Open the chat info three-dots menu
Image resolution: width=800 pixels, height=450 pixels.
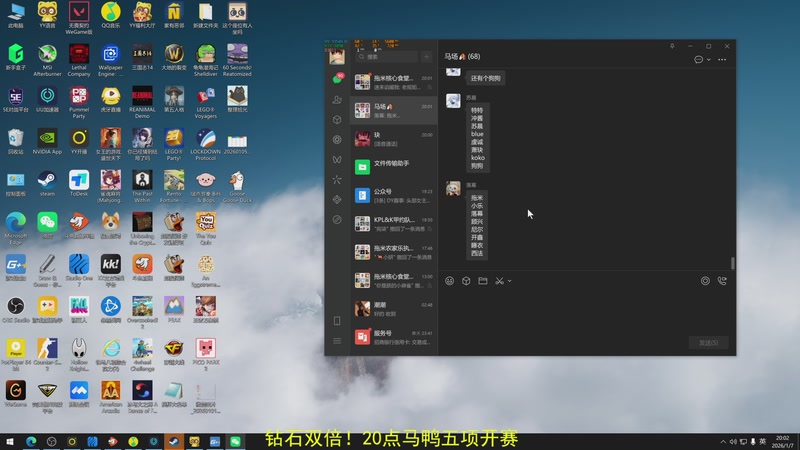[722, 60]
